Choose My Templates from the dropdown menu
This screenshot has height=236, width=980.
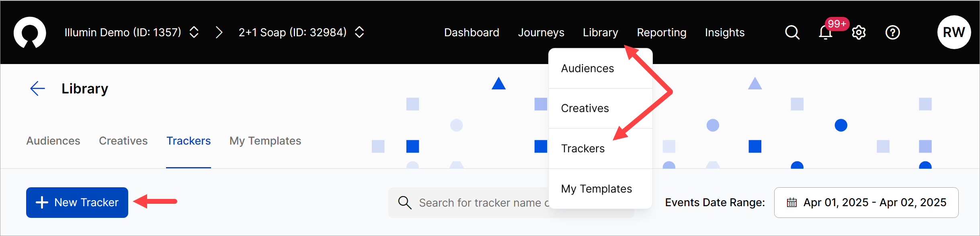point(596,189)
